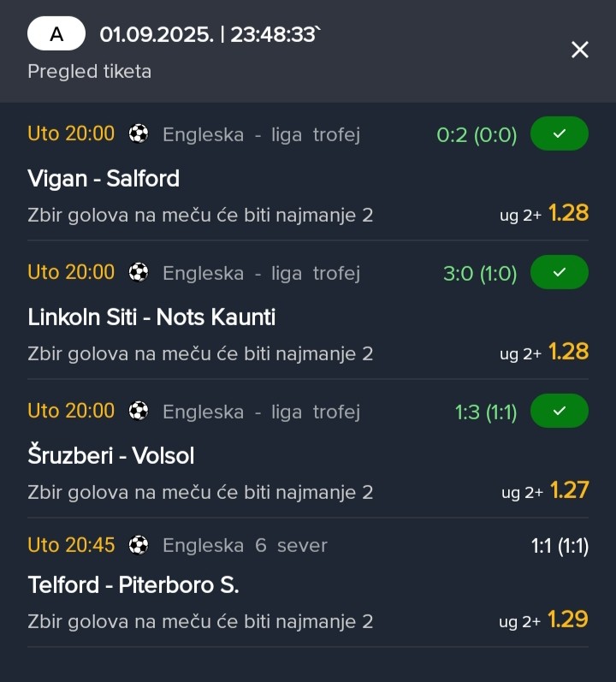Click soccer ball icon for Telford match
Image resolution: width=616 pixels, height=682 pixels.
click(139, 545)
